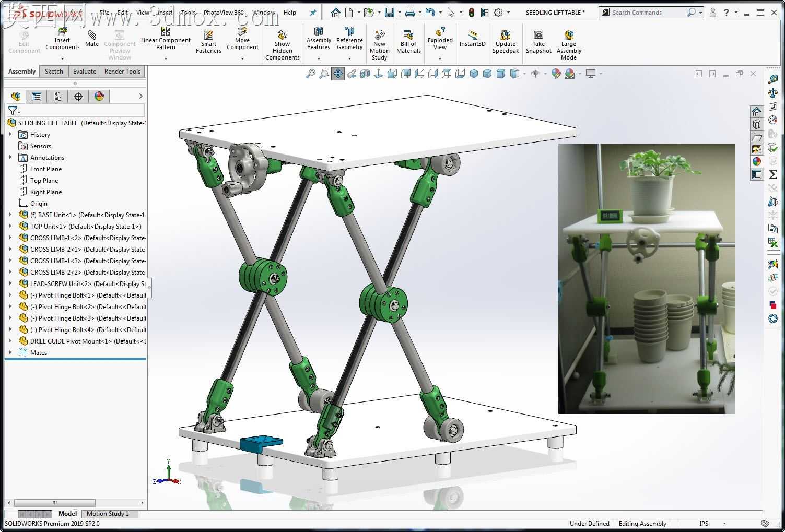Open Bill of Materials tool
Image resolution: width=785 pixels, height=532 pixels.
pyautogui.click(x=408, y=41)
